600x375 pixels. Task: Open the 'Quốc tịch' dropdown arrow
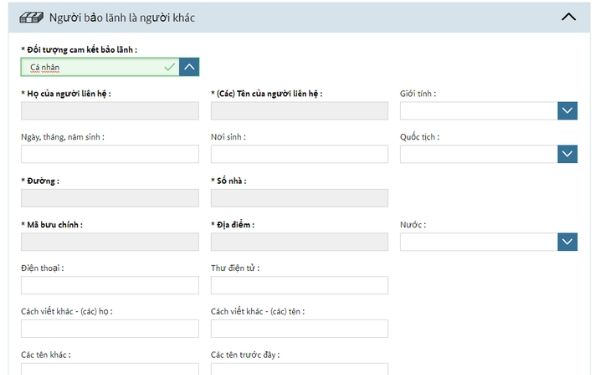[567, 154]
